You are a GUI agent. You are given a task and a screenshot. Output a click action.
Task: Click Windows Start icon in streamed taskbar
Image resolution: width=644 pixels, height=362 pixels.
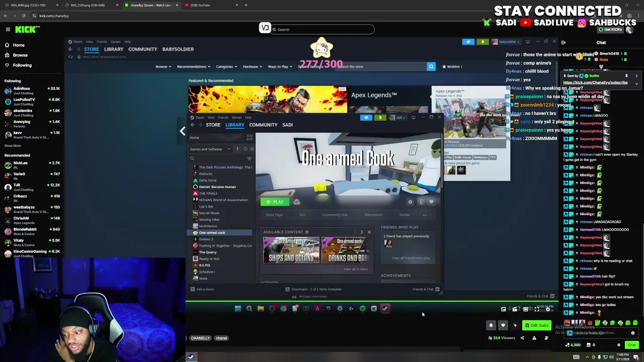pos(237,309)
